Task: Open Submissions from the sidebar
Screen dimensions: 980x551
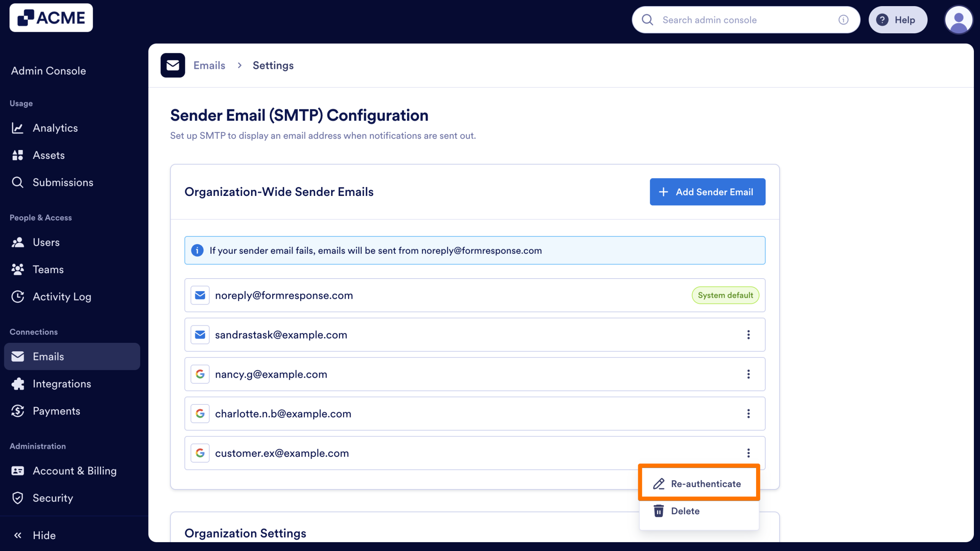Action: coord(63,182)
